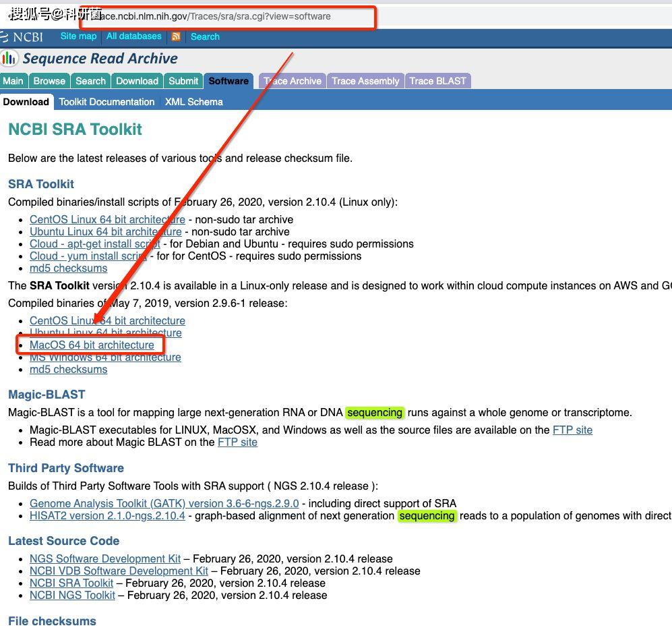
Task: Click the highlighted 'sequencing' word in HISAT2 description
Action: pos(427,515)
